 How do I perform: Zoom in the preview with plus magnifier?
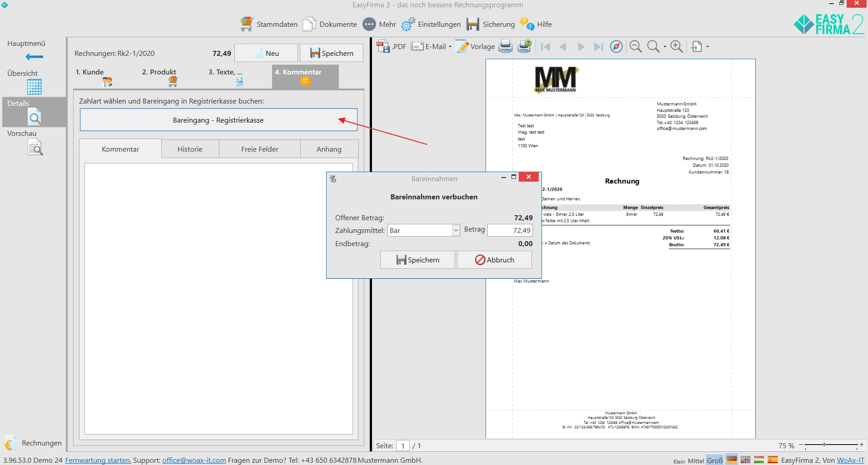click(676, 46)
